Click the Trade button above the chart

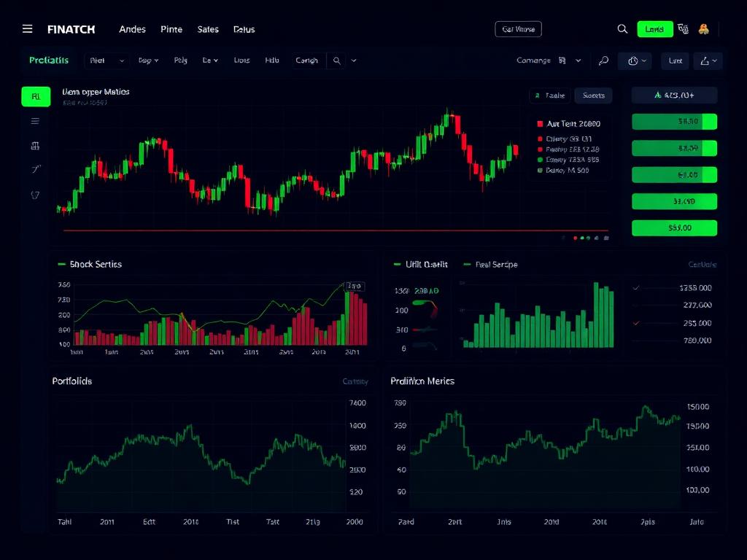coord(550,96)
